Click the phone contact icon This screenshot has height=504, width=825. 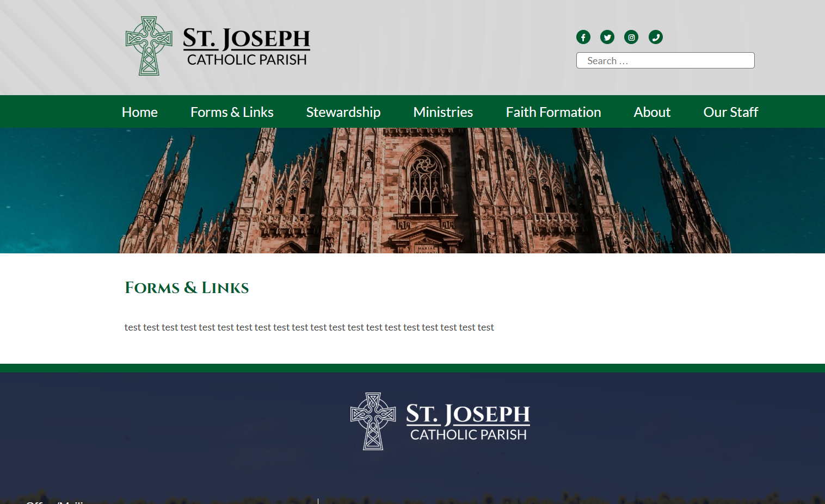coord(655,38)
